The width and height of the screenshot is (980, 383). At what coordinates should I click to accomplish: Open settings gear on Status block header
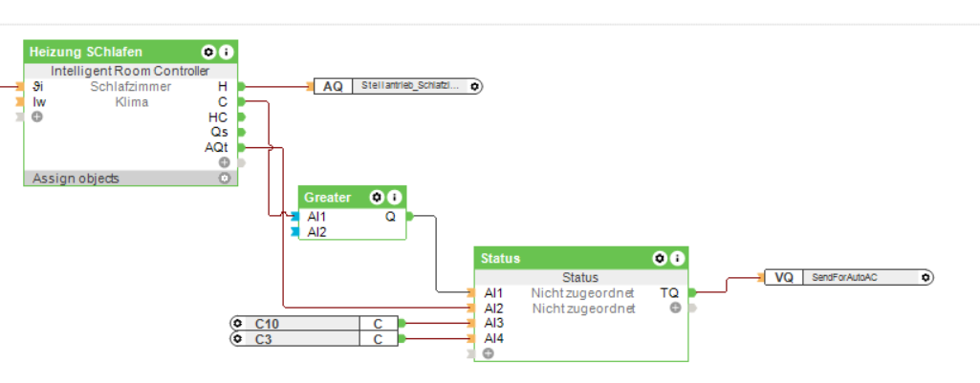click(x=659, y=259)
